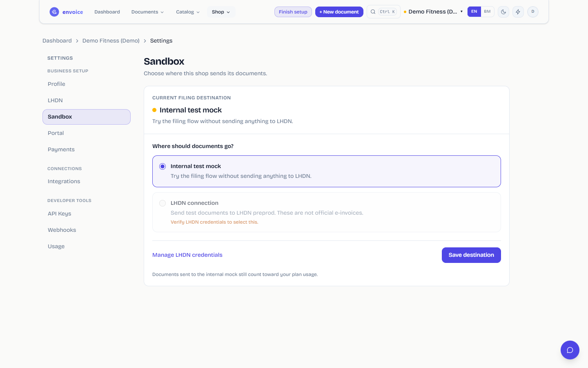Switch language to EN
Screen dimensions: 588x368
(474, 11)
